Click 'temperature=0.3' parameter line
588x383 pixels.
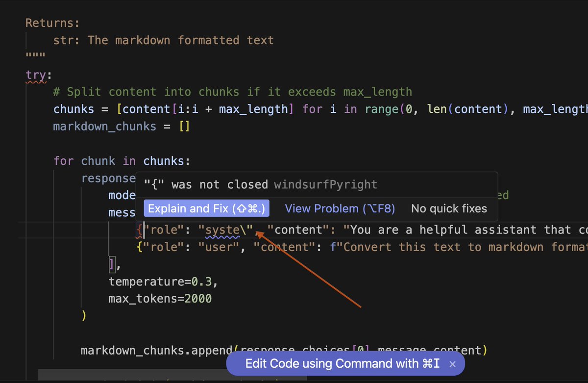[163, 282]
